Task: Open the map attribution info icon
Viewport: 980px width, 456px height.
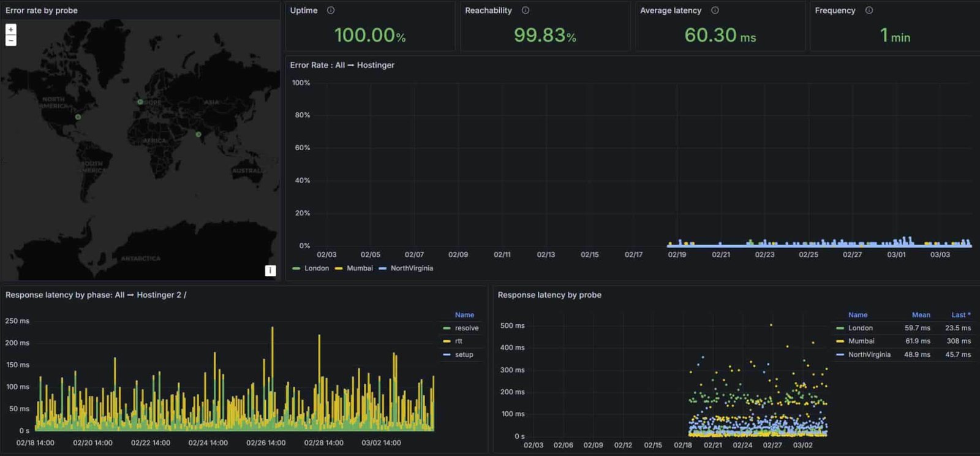Action: (270, 270)
